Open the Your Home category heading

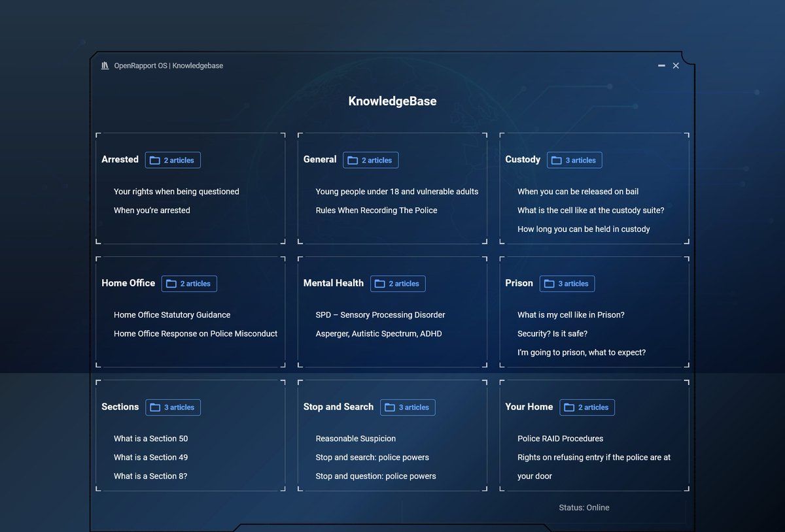(x=529, y=407)
